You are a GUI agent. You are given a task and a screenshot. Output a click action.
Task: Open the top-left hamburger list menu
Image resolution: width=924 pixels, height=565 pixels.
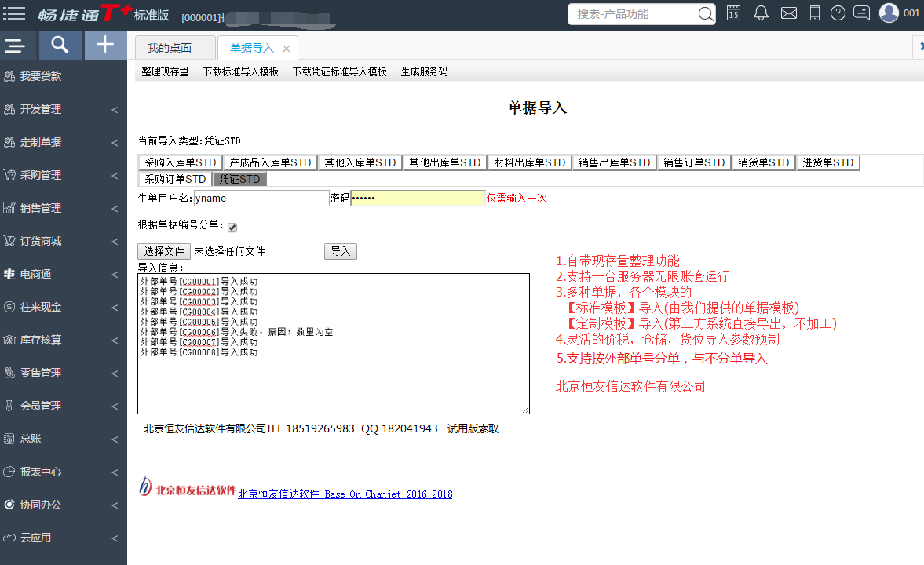14,13
